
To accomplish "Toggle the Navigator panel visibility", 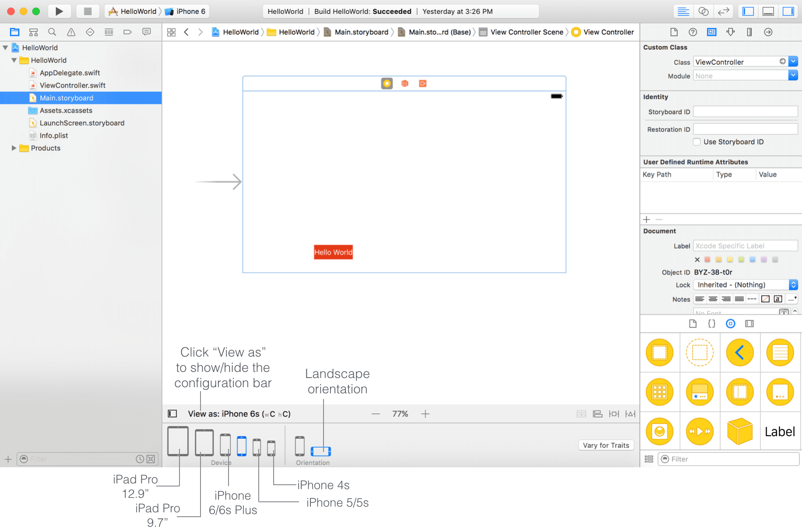I will click(748, 11).
